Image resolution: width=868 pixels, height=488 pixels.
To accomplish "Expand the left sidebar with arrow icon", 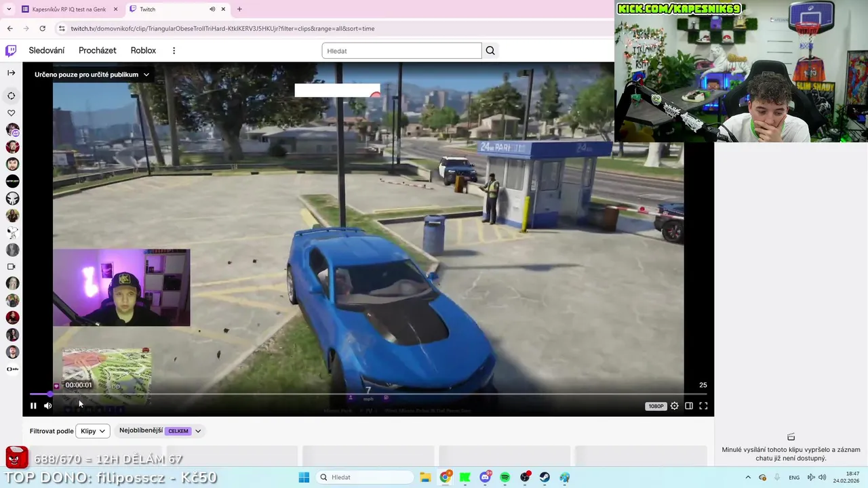I will pos(11,73).
